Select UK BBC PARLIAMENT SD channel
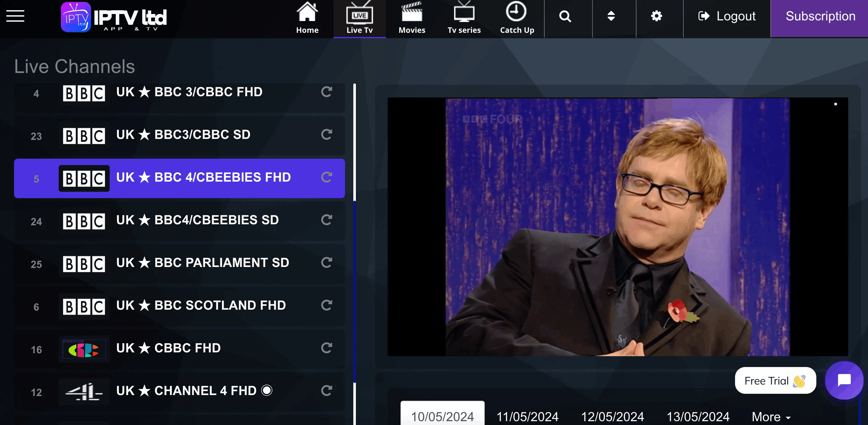 tap(179, 264)
